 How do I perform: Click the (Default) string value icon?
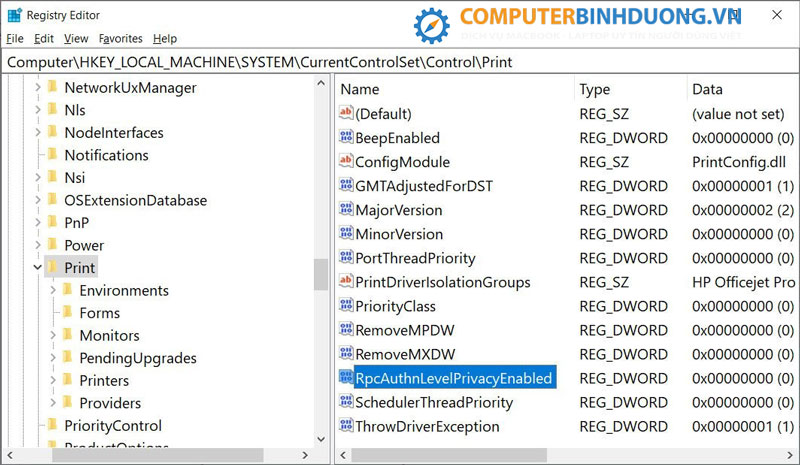click(x=346, y=113)
